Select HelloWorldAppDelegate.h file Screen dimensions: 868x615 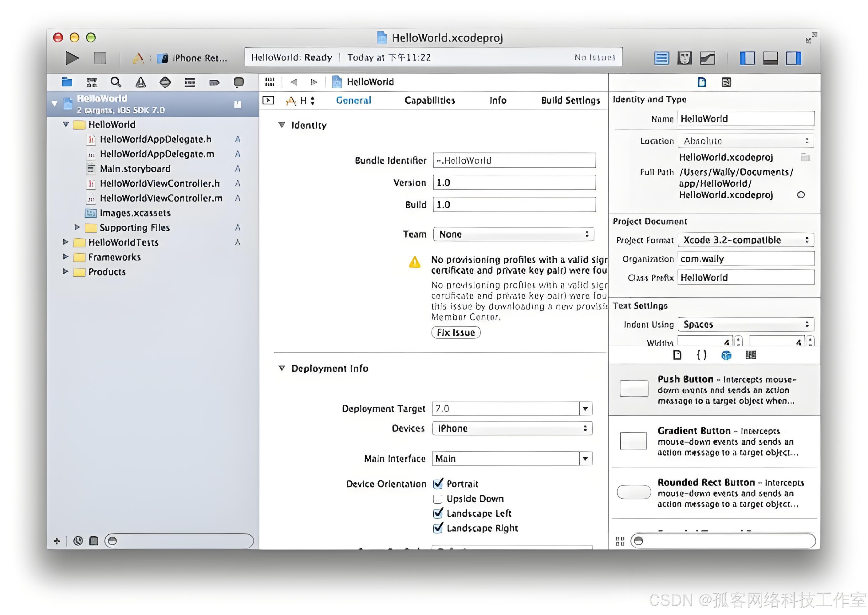155,139
